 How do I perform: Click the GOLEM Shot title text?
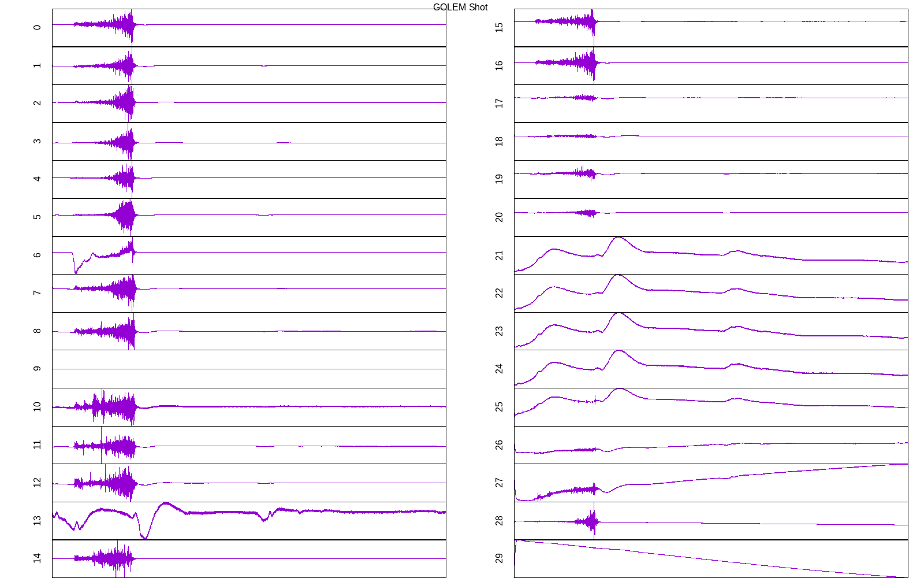point(460,8)
